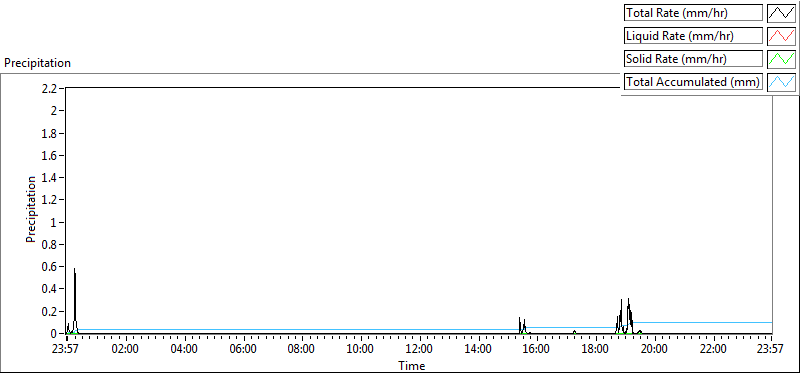This screenshot has width=800, height=373.
Task: Click the 1 y-axis tick label
Action: pyautogui.click(x=55, y=222)
